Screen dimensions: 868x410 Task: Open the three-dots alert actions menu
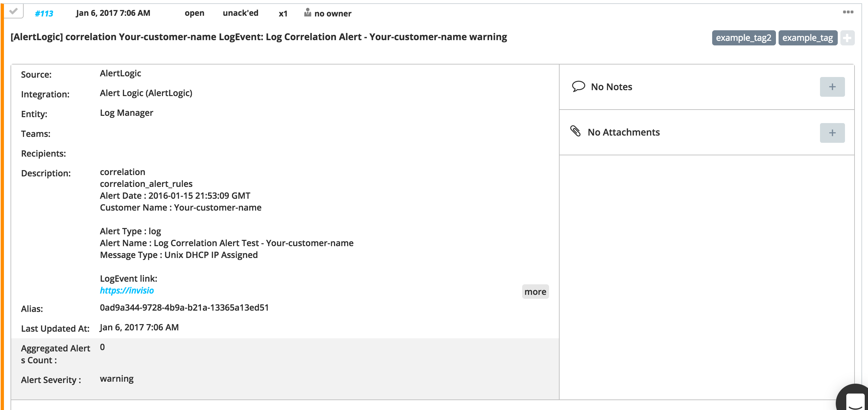coord(848,12)
